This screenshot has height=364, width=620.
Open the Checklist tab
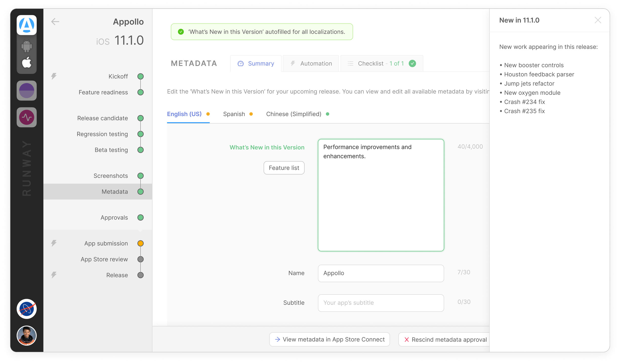pyautogui.click(x=382, y=63)
